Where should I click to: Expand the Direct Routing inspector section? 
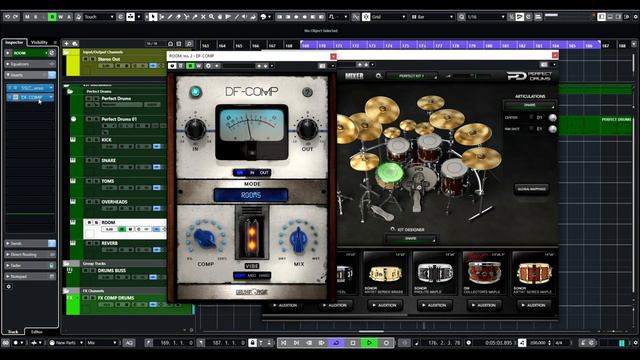[30, 254]
